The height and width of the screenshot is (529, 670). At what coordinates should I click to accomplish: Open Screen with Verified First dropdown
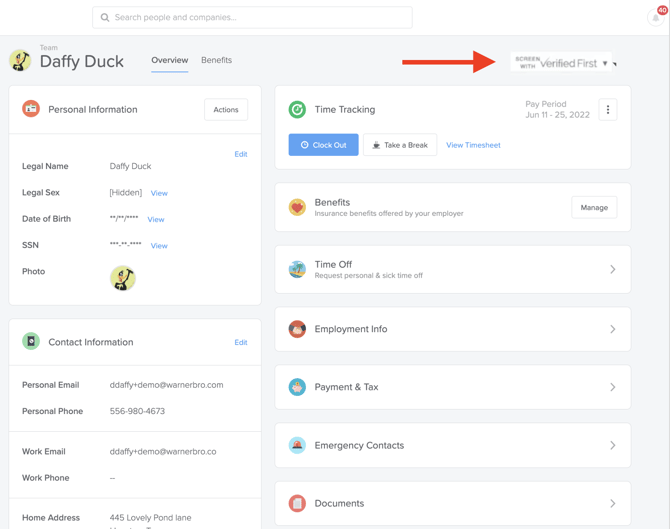(561, 63)
